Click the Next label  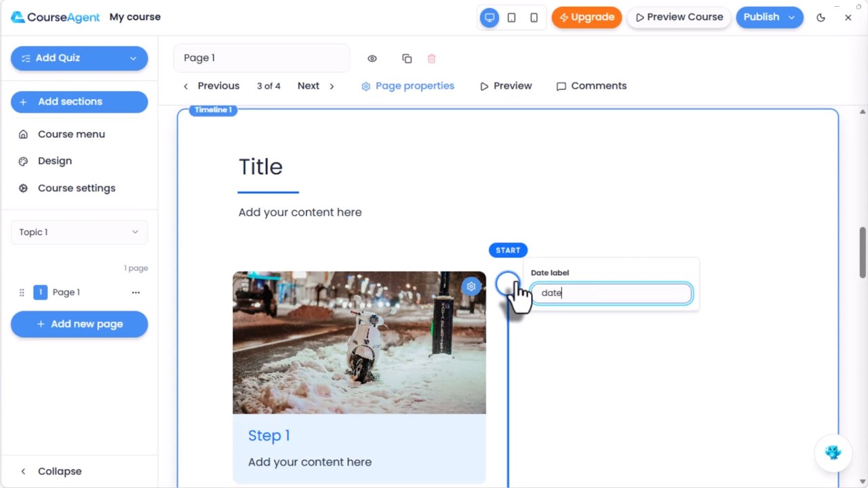click(309, 86)
